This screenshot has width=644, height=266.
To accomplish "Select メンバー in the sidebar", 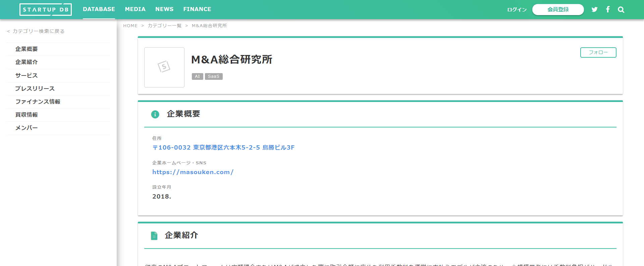I will (x=58, y=128).
